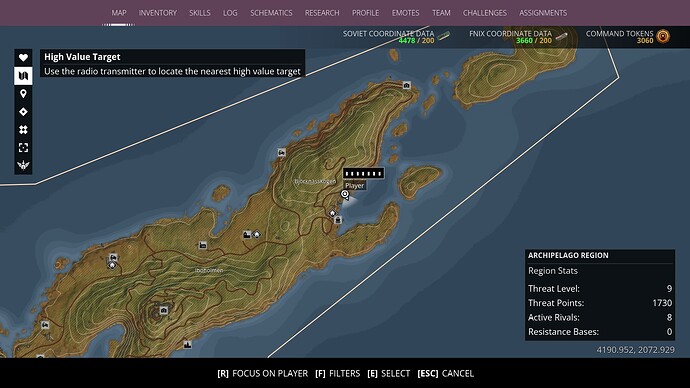Screen dimensions: 690x388
Task: Select the Player marker on map
Action: [345, 194]
